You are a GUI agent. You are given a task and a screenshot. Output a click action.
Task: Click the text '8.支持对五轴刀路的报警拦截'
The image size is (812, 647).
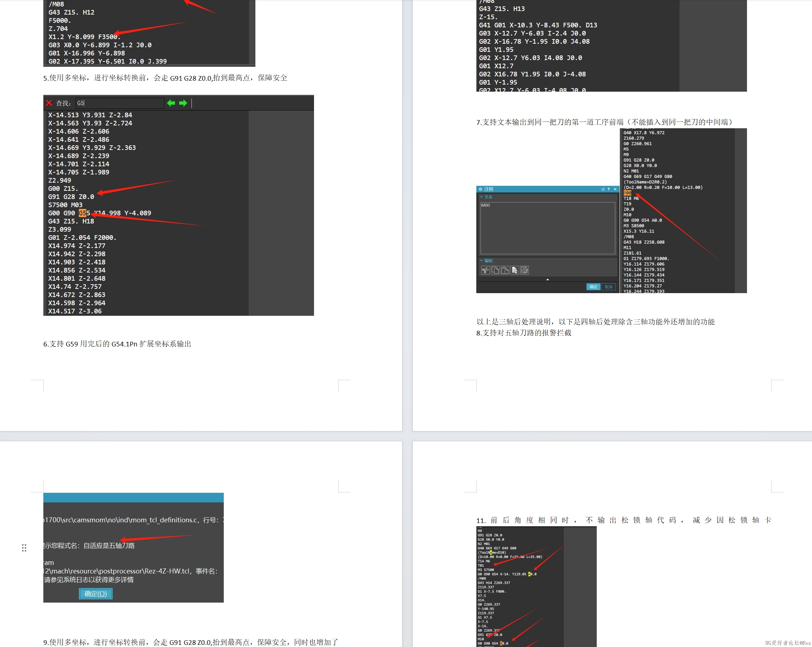(x=524, y=333)
